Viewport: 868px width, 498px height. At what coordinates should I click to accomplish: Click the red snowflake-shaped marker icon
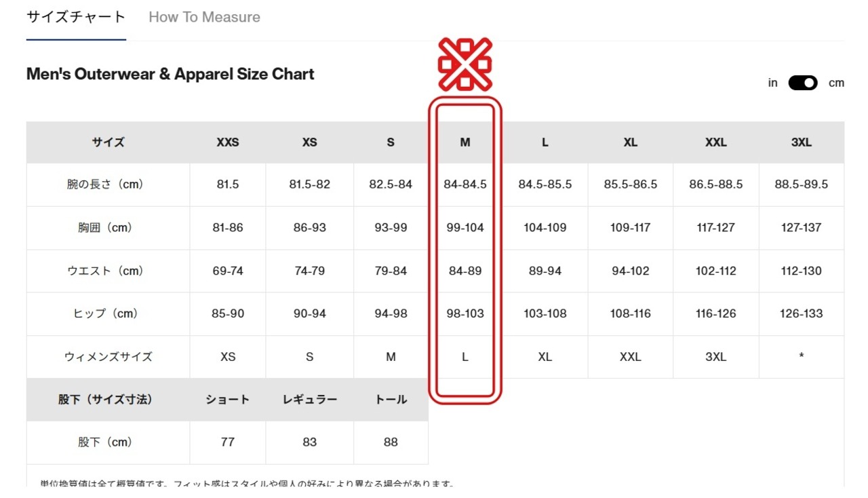(465, 64)
